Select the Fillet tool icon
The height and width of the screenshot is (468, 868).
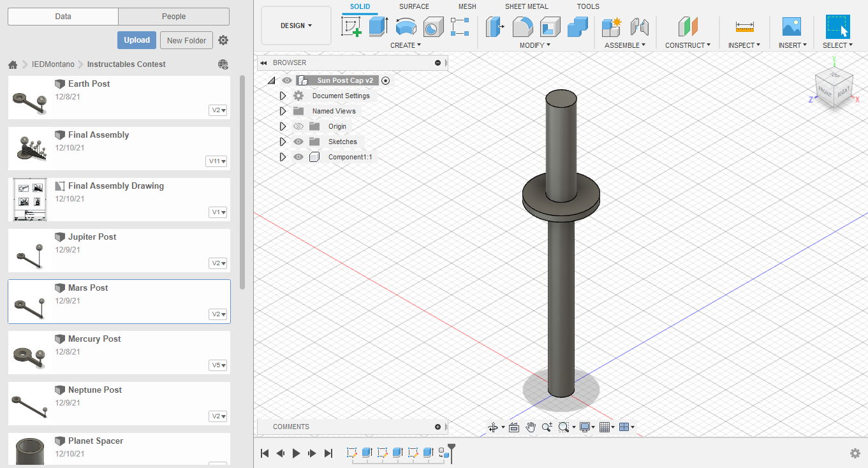[523, 27]
